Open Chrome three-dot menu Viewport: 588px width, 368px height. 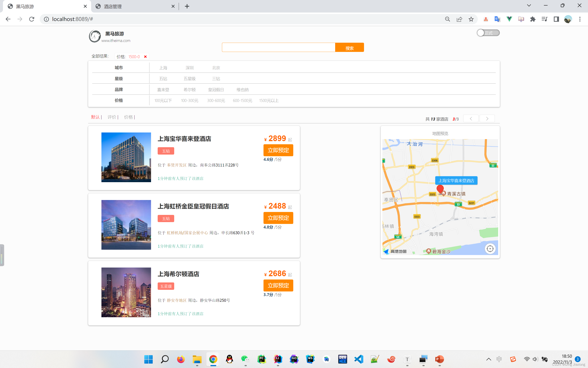click(x=580, y=19)
